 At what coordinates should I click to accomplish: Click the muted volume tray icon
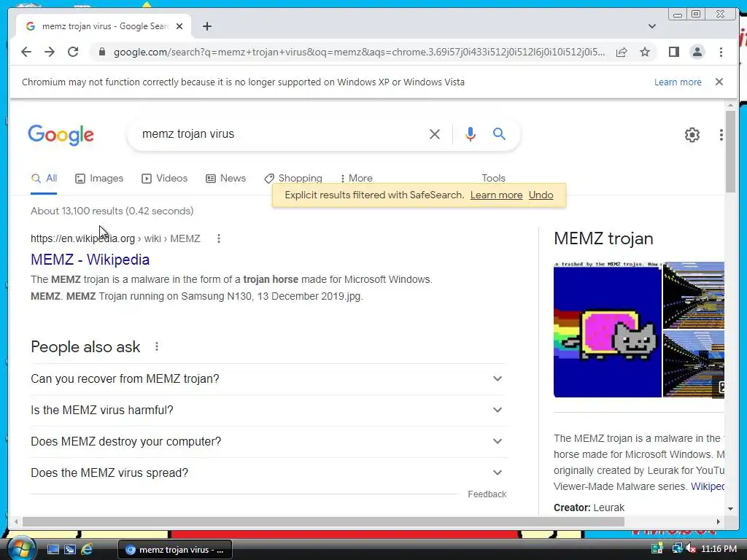691,549
